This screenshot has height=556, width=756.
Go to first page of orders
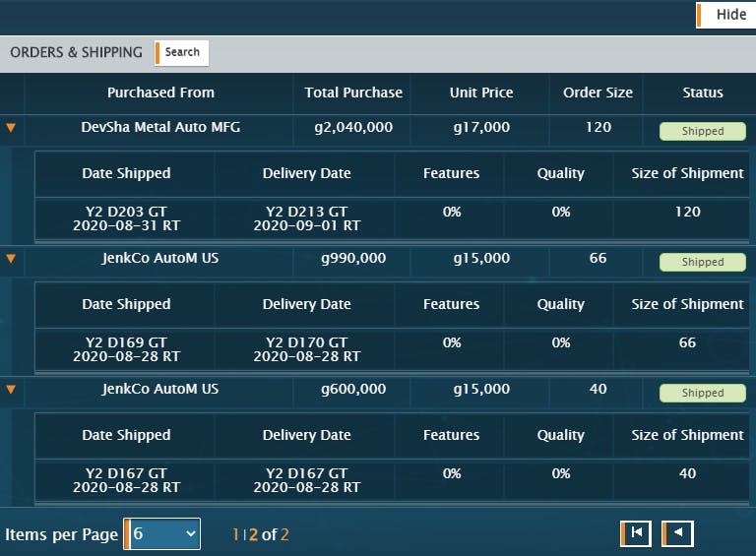pyautogui.click(x=636, y=533)
